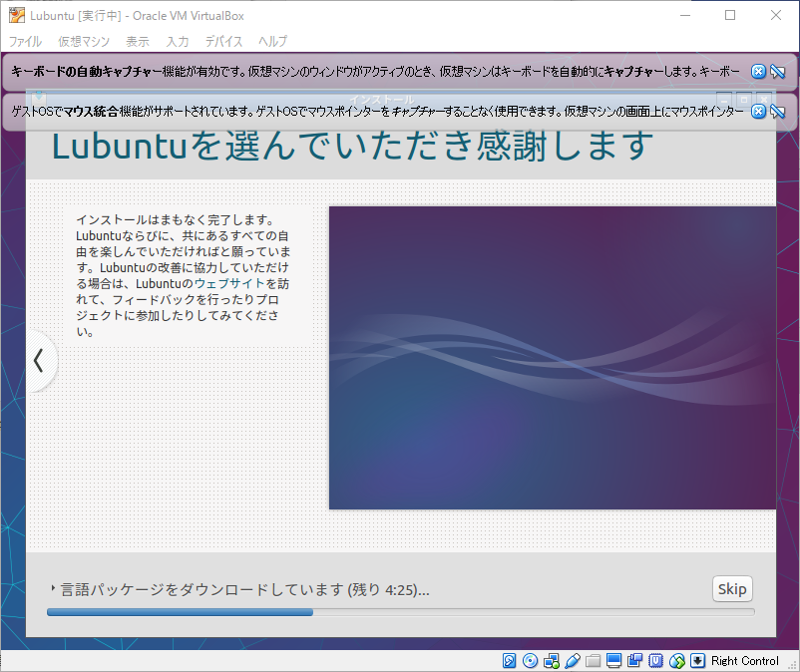Click the shared folders status icon
This screenshot has width=800, height=672.
(x=593, y=661)
